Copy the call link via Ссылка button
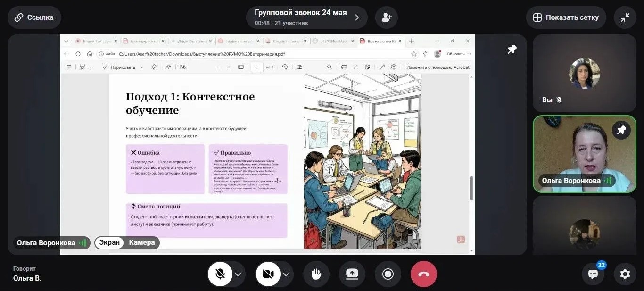Image resolution: width=644 pixels, height=291 pixels. tap(34, 17)
